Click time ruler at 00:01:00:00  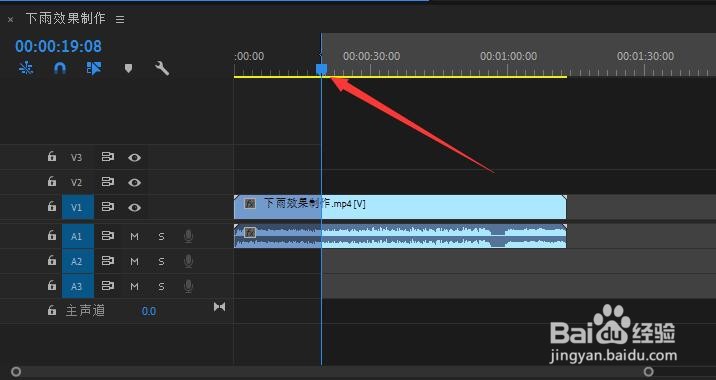coord(508,56)
